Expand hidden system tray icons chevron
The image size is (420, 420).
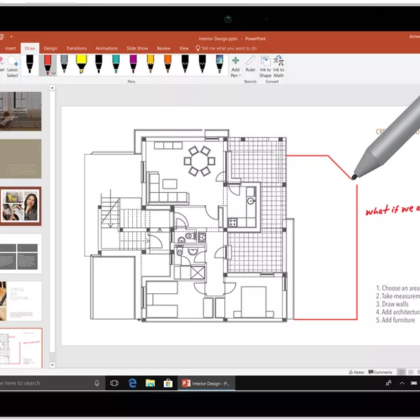[x=402, y=383]
